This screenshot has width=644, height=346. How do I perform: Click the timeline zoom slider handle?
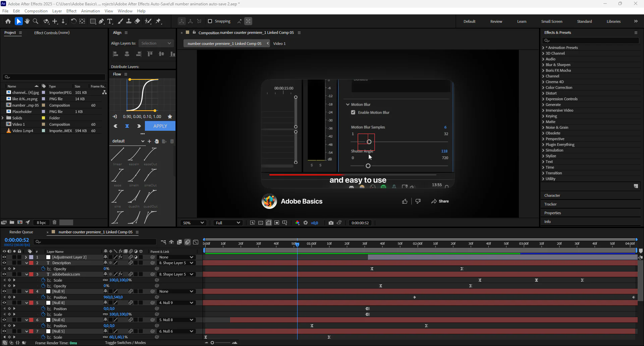(212, 343)
